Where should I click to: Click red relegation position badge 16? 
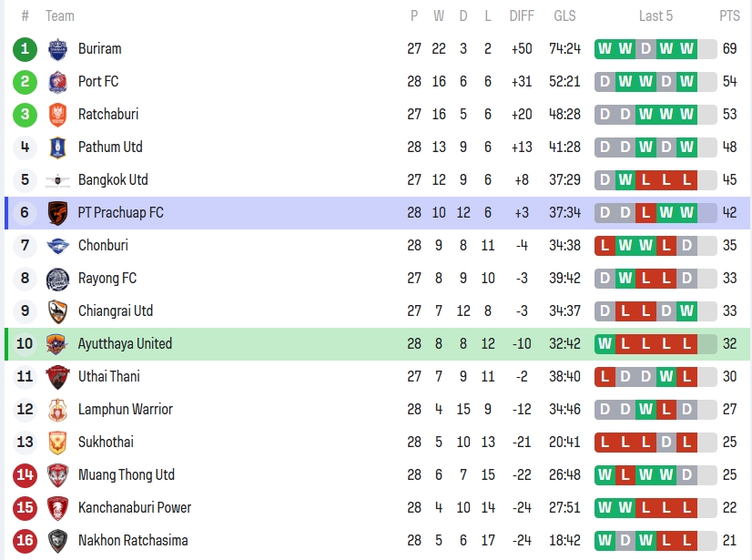(25, 541)
